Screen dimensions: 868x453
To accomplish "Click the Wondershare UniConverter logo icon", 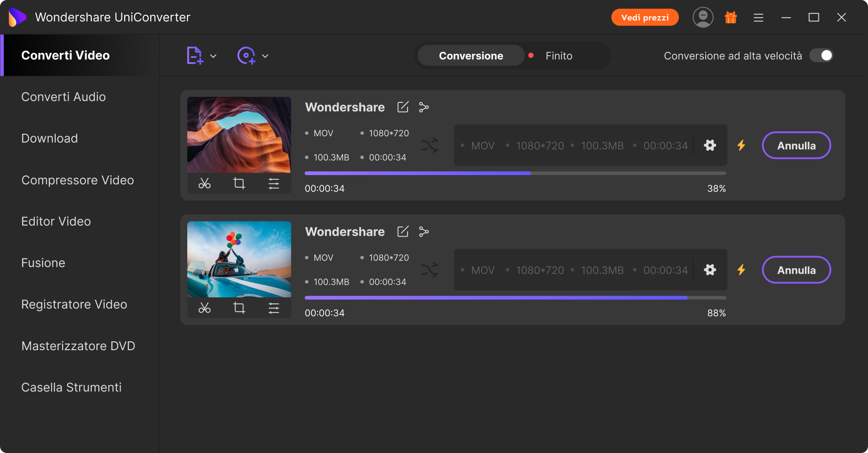I will [17, 18].
